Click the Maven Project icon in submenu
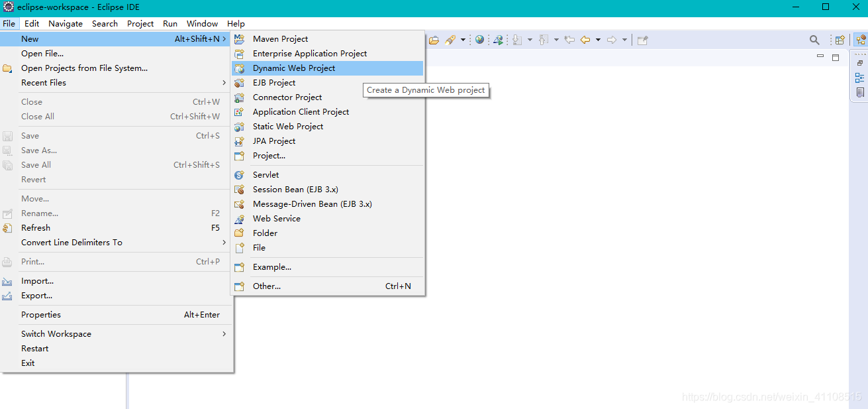Viewport: 868px width, 409px height. click(x=240, y=39)
